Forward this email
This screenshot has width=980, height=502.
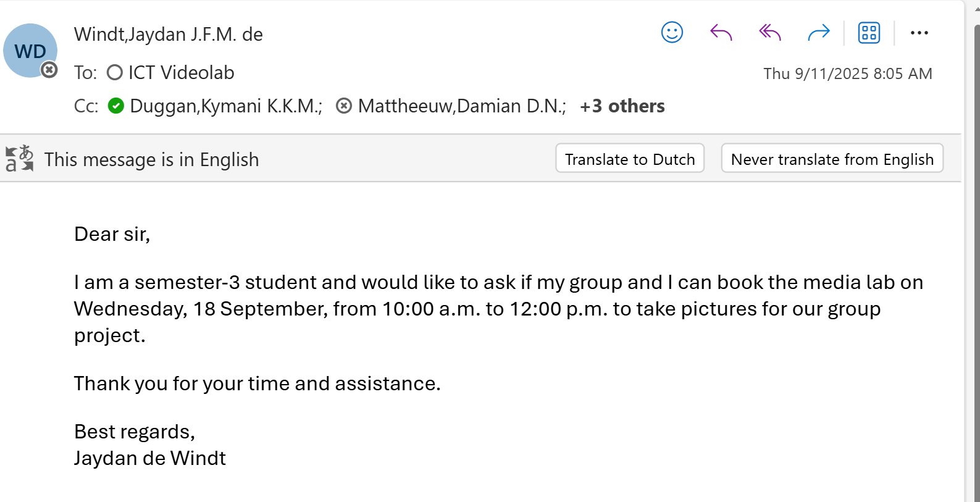point(818,33)
